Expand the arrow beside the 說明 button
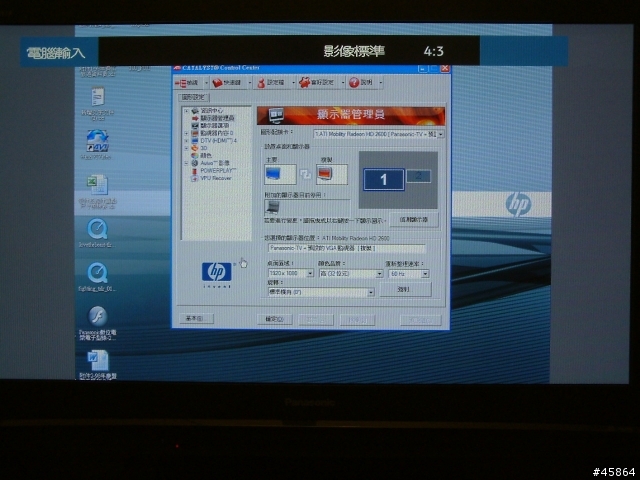Image resolution: width=640 pixels, height=480 pixels. (380, 83)
